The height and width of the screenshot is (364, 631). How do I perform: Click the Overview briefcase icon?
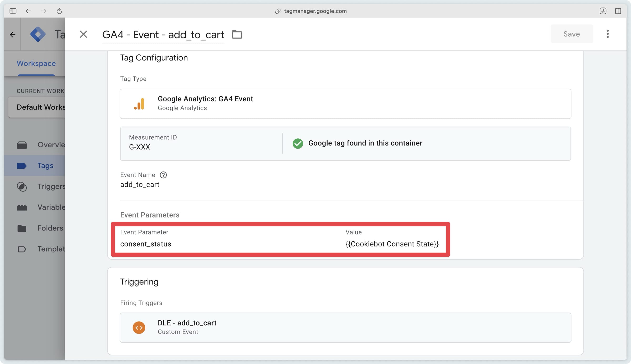click(x=22, y=145)
